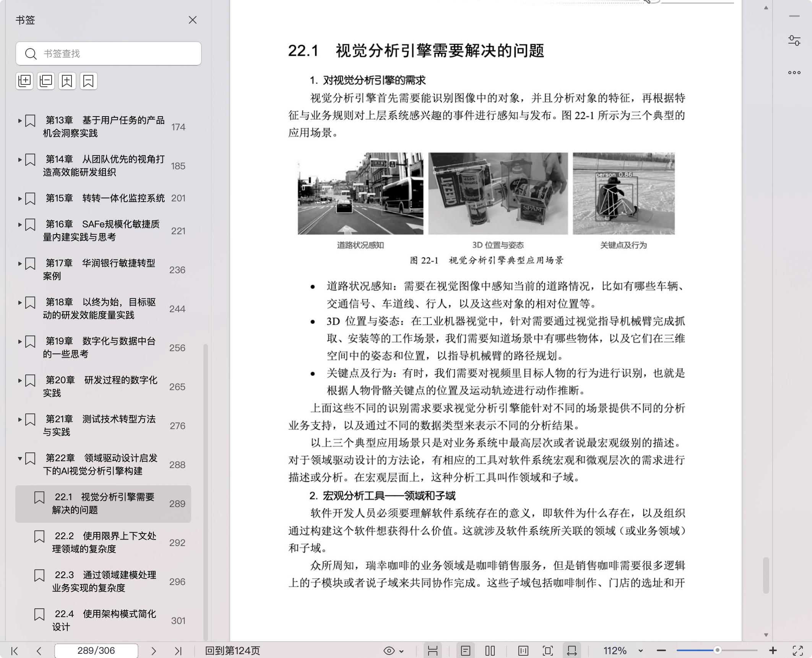Go to next page
Screen dimensions: 812x658
point(154,651)
